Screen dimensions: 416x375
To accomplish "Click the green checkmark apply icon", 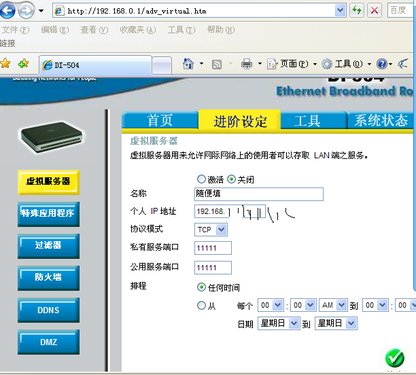I will [x=395, y=358].
